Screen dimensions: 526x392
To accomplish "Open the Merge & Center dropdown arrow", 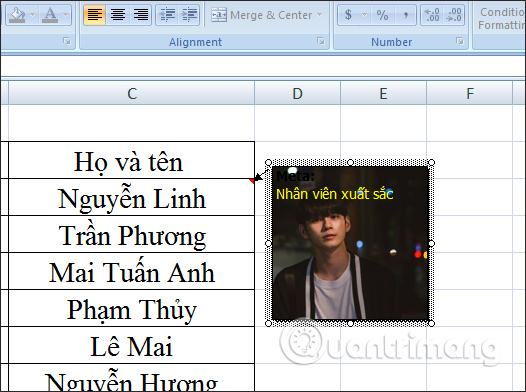I will tap(320, 15).
